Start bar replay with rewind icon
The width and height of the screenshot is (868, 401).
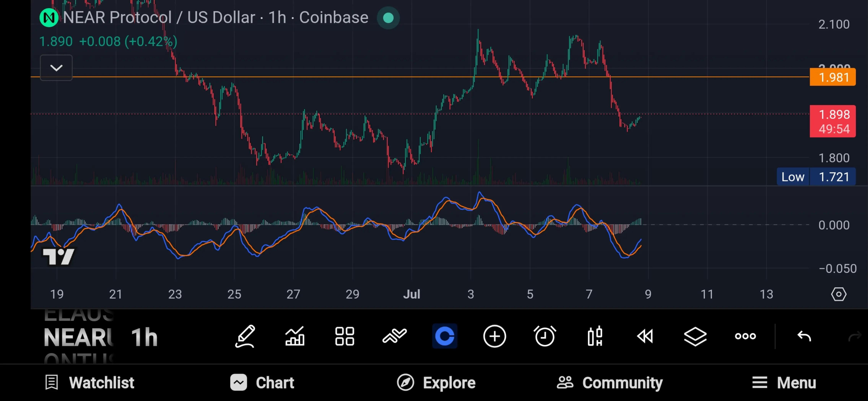point(645,336)
